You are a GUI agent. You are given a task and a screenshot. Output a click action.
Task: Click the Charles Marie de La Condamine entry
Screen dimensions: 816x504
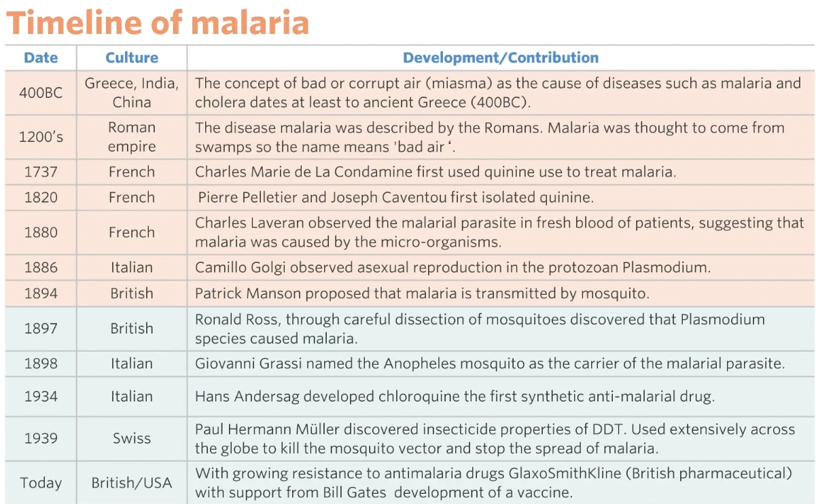435,172
